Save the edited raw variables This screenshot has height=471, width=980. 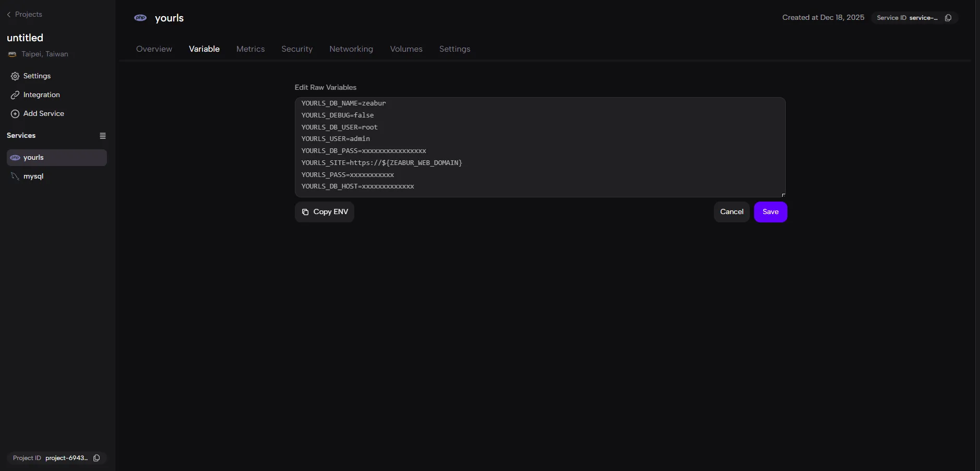pos(770,212)
